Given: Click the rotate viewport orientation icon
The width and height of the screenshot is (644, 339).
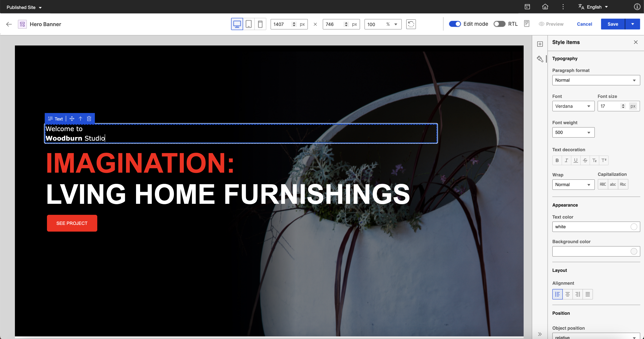Looking at the screenshot, I should click(411, 24).
